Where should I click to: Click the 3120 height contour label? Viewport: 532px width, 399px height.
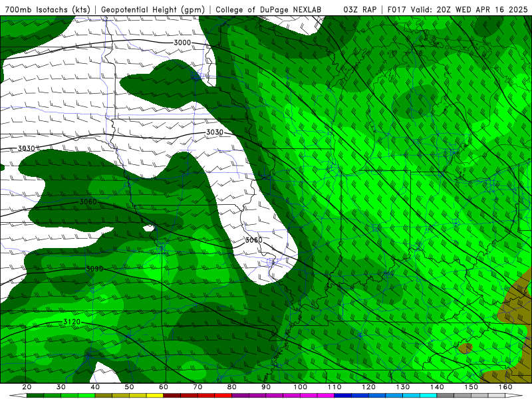72,322
